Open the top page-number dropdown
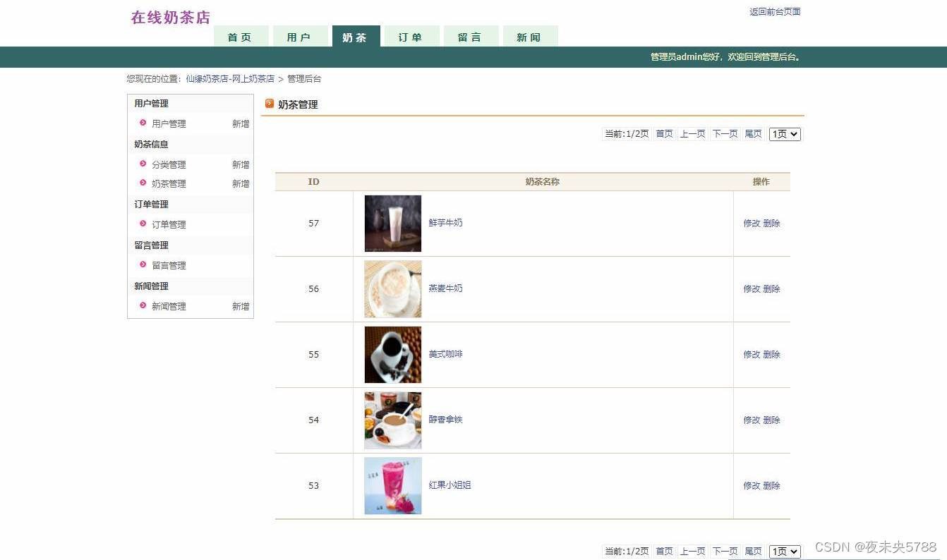 785,134
